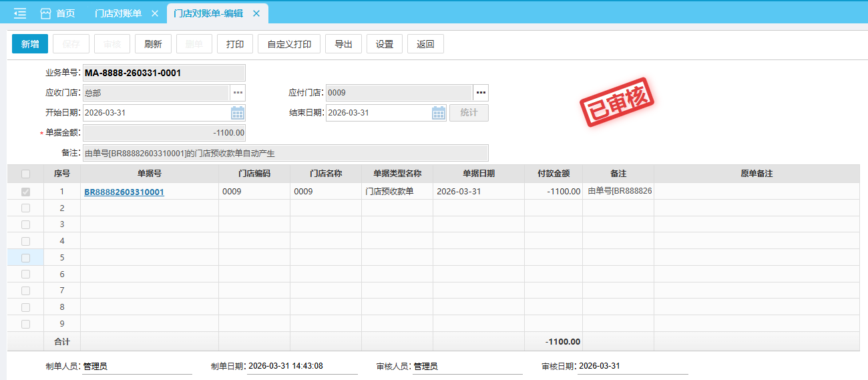This screenshot has width=868, height=380.
Task: Open bill link BR88882603310001
Action: 124,192
